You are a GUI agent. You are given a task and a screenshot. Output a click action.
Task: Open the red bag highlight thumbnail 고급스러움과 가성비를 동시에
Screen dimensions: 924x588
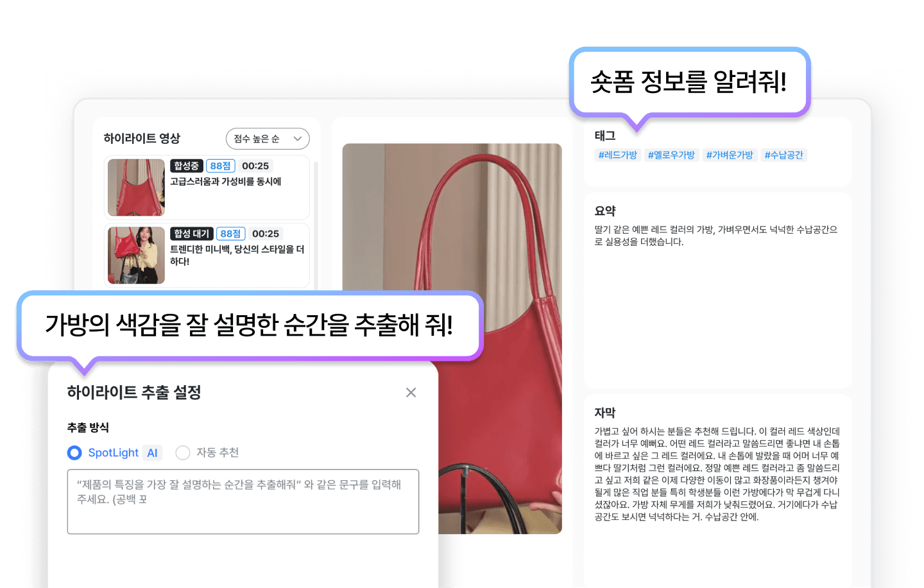pos(136,187)
